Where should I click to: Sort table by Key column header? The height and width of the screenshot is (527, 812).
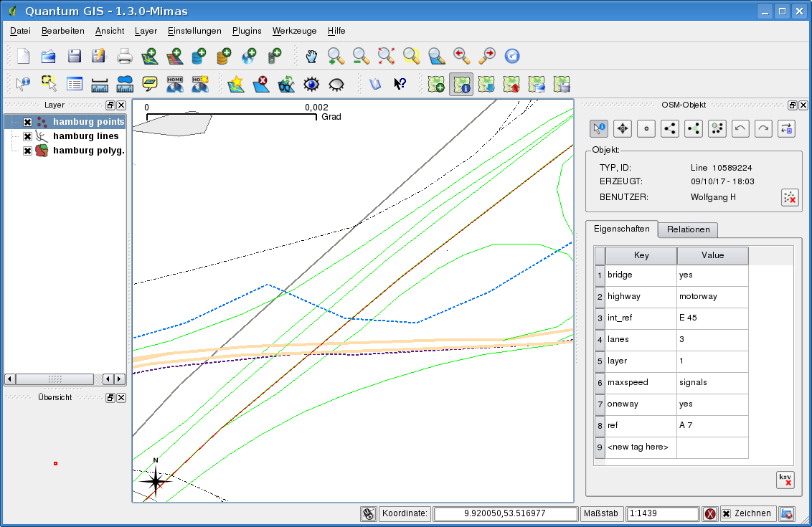tap(641, 255)
